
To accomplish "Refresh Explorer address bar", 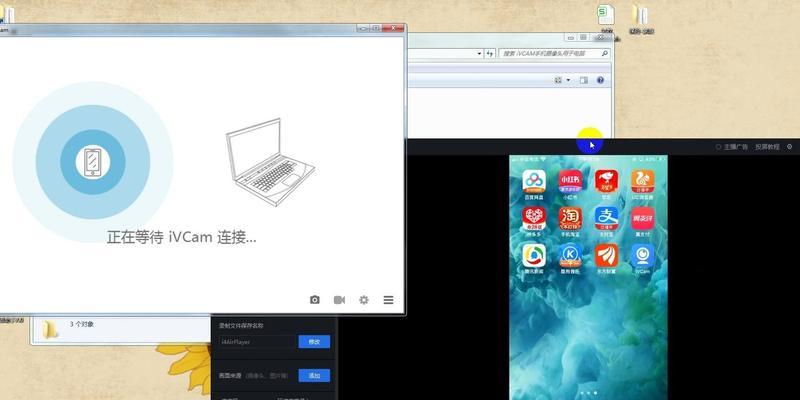I will tap(490, 53).
